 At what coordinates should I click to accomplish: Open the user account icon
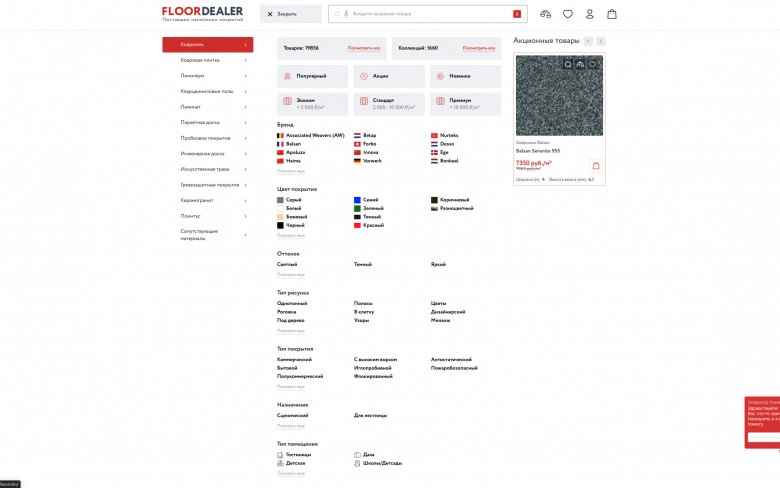pyautogui.click(x=589, y=14)
